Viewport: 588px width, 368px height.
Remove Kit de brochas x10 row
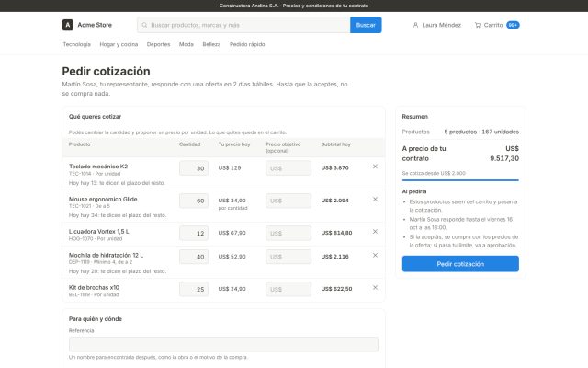point(375,287)
